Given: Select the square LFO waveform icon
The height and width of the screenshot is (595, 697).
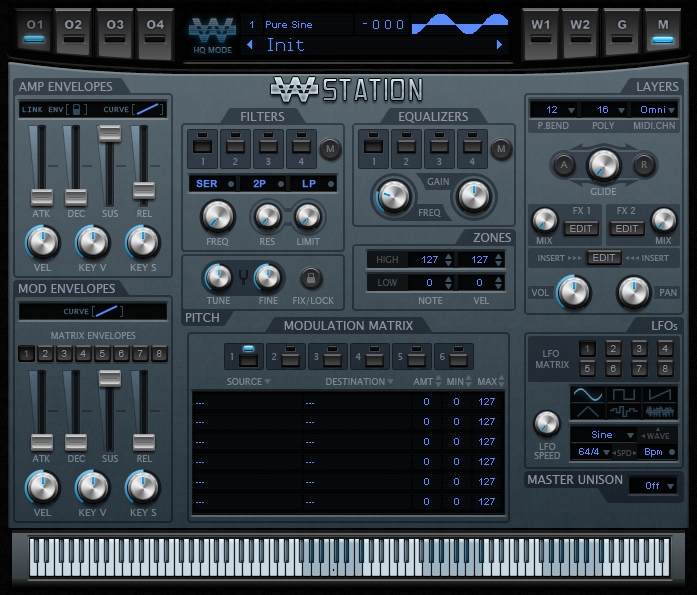Looking at the screenshot, I should (x=624, y=394).
